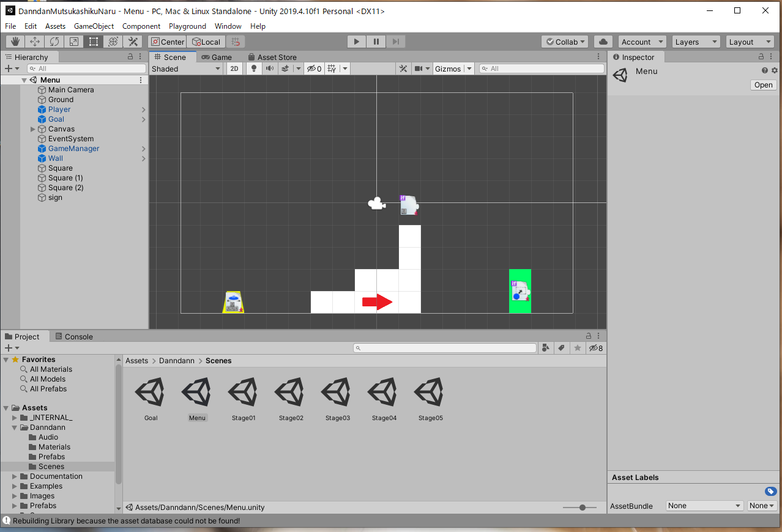Open scene camera settings icon
Viewport: 782px width, 532px height.
click(419, 68)
